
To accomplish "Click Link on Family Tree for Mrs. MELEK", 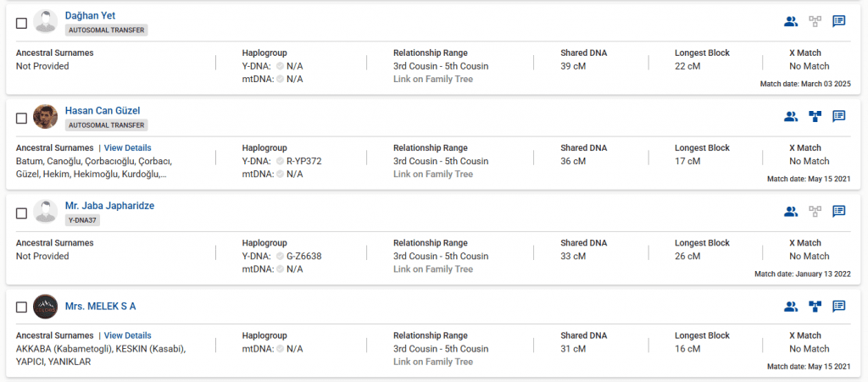I will pyautogui.click(x=432, y=363).
